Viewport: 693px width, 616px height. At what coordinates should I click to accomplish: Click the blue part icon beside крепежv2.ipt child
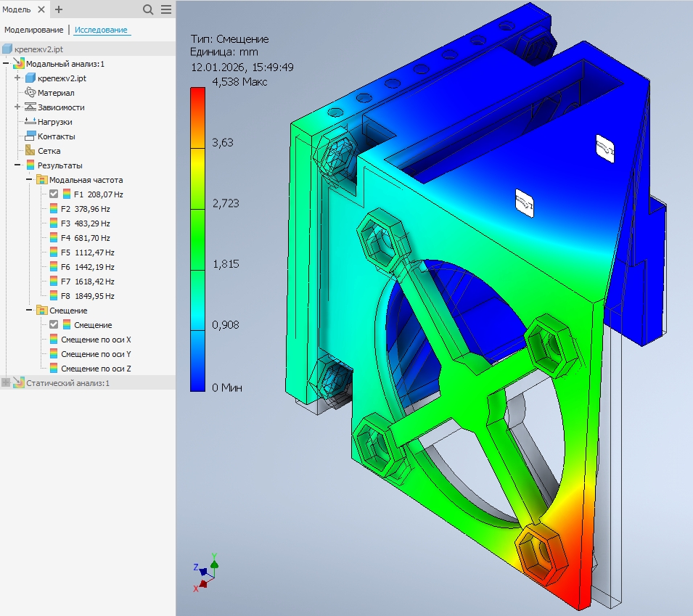pos(30,78)
